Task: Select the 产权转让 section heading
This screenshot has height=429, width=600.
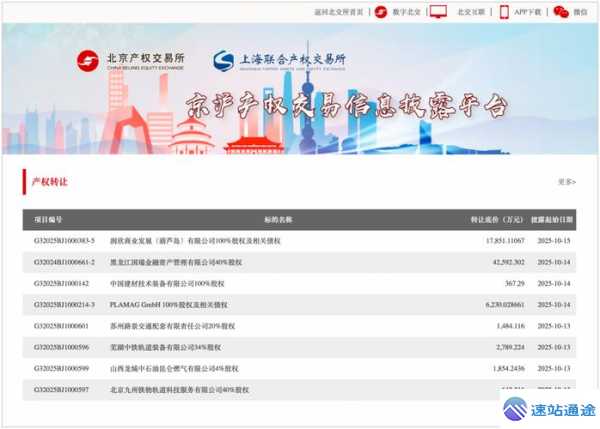Action: pos(50,182)
